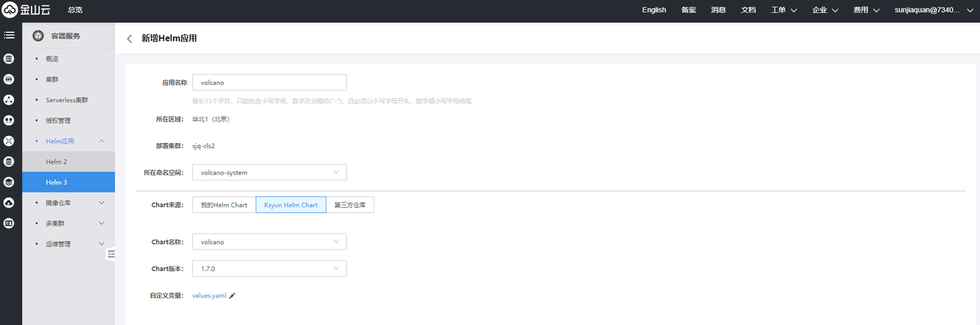Switch language to English
The height and width of the screenshot is (325, 980).
click(654, 10)
